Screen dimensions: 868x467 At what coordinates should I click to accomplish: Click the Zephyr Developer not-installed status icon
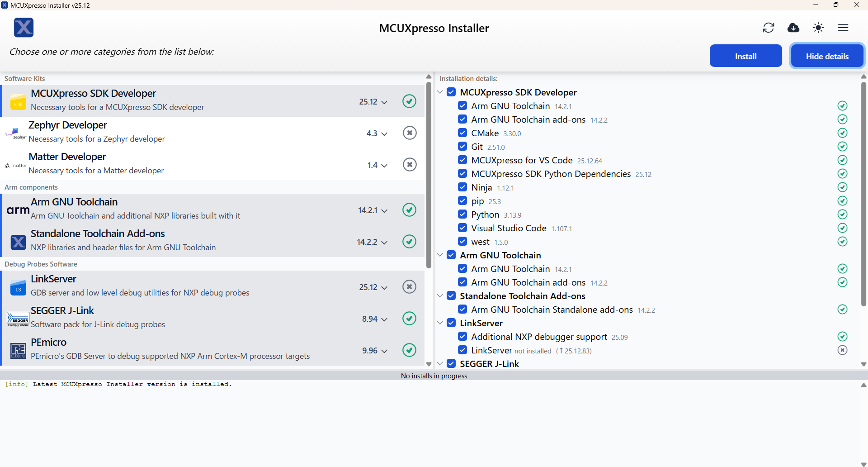409,133
